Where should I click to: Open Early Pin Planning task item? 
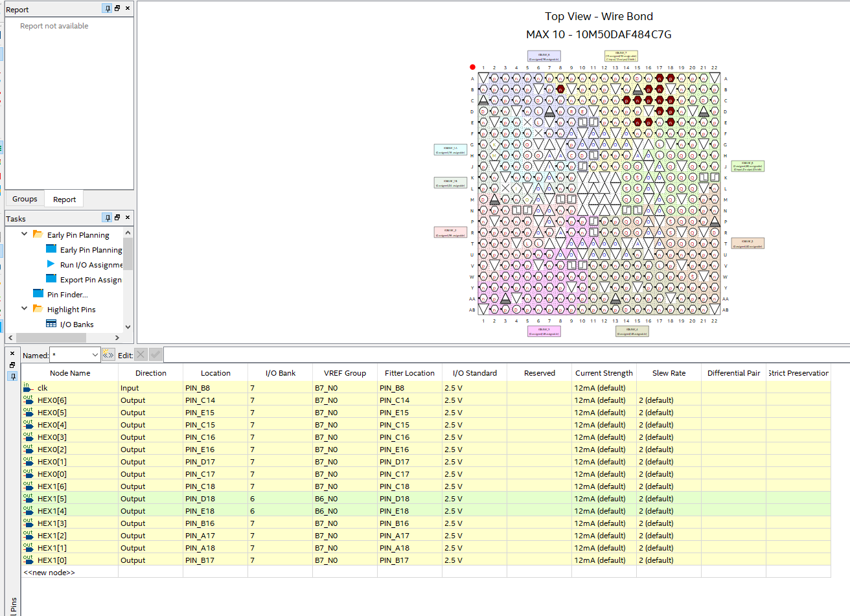pos(91,249)
